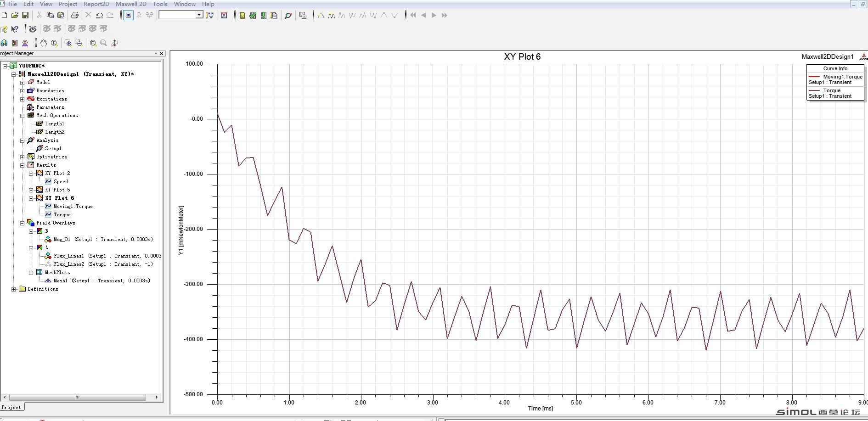Click the Print icon
Image resolution: width=868 pixels, height=421 pixels.
75,15
